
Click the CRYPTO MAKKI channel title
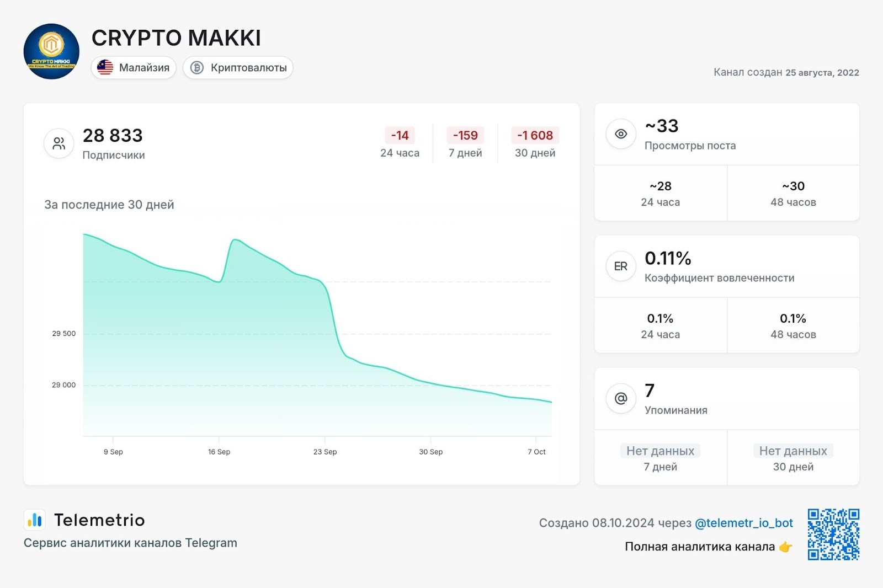point(176,38)
